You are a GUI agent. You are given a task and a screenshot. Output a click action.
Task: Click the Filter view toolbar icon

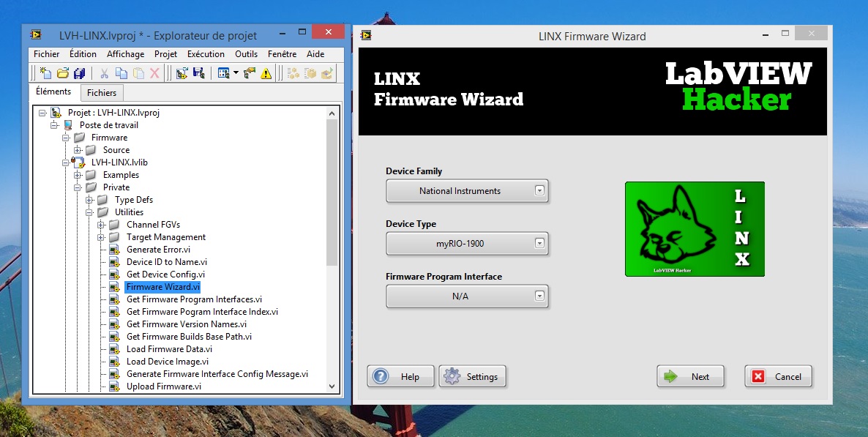[224, 72]
